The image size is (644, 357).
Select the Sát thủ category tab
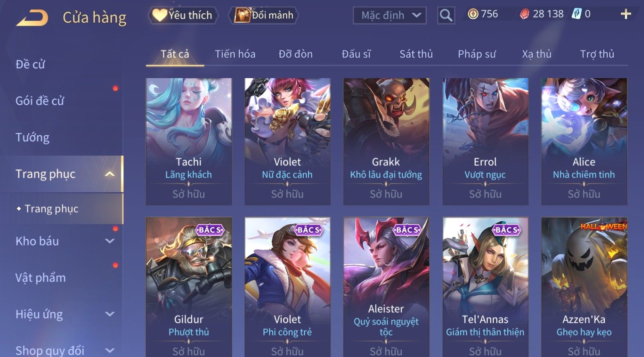416,54
